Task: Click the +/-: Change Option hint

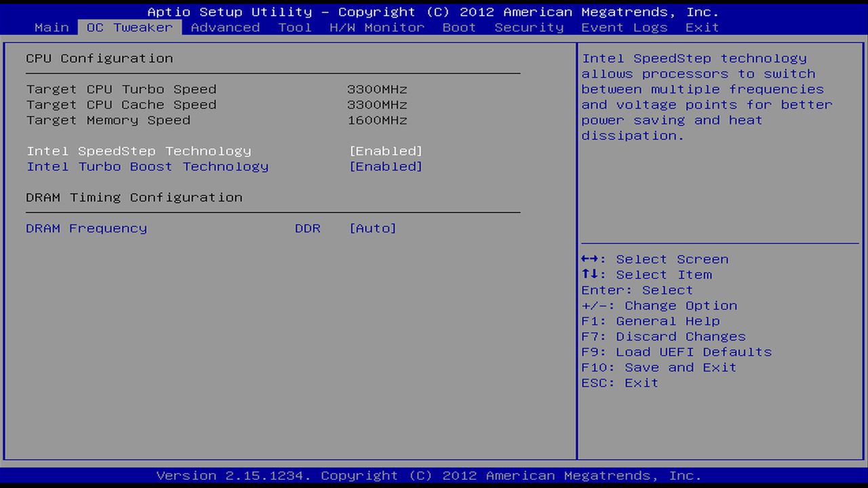Action: 659,306
